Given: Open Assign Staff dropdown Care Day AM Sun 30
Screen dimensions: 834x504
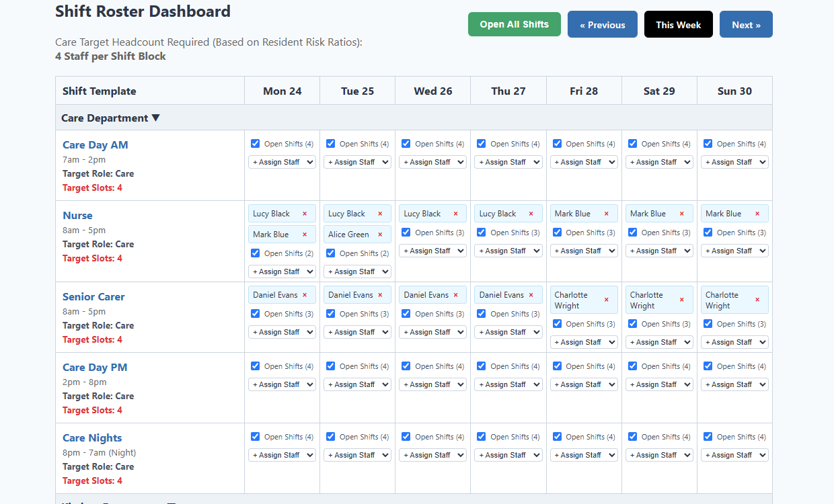Looking at the screenshot, I should tap(734, 162).
